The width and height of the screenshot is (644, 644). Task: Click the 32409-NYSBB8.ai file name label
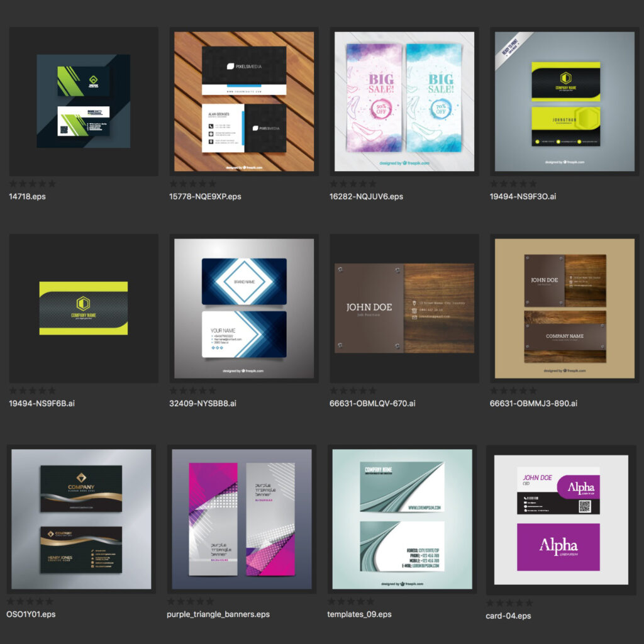pos(203,403)
